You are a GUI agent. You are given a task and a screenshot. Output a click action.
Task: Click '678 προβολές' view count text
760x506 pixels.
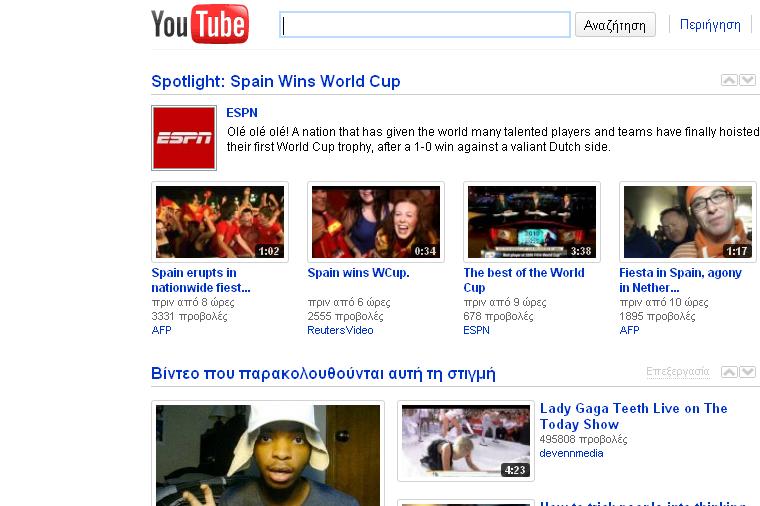pyautogui.click(x=498, y=316)
